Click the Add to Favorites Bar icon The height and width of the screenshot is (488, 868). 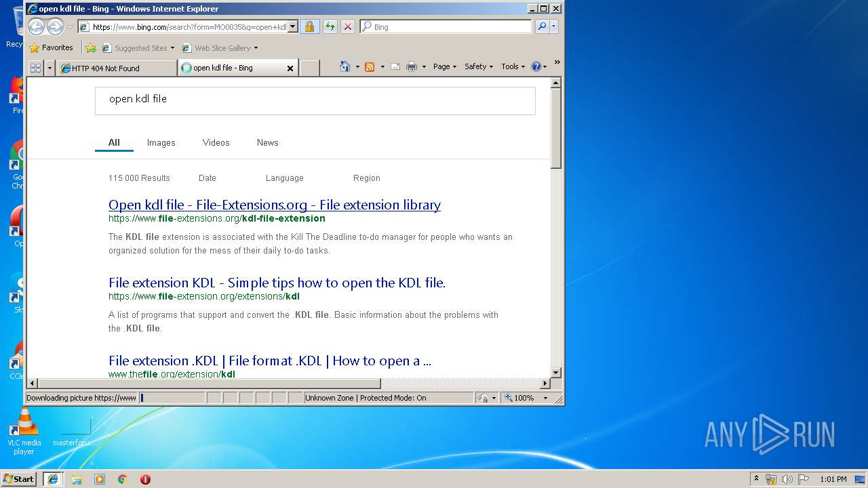(x=90, y=48)
